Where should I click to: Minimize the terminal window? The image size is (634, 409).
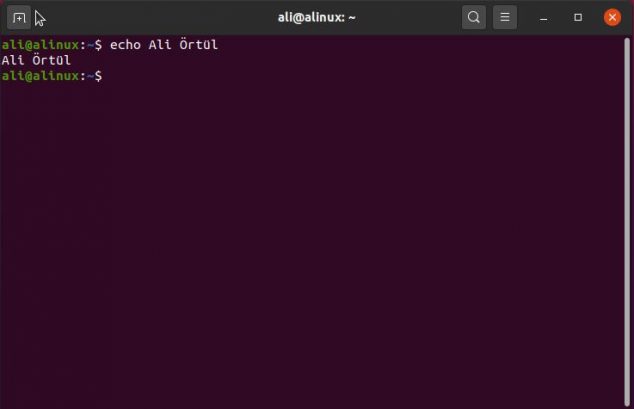pyautogui.click(x=544, y=18)
